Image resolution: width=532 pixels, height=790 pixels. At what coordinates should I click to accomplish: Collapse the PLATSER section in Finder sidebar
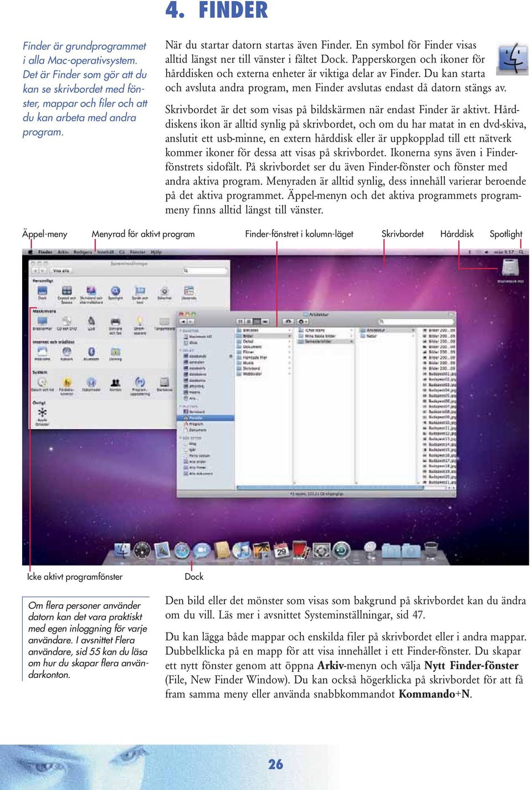(181, 407)
